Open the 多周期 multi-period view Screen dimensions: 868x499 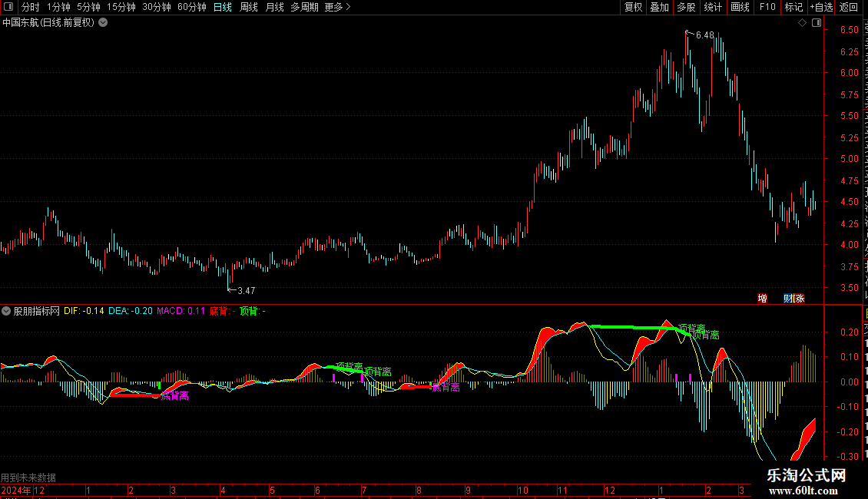[x=304, y=7]
